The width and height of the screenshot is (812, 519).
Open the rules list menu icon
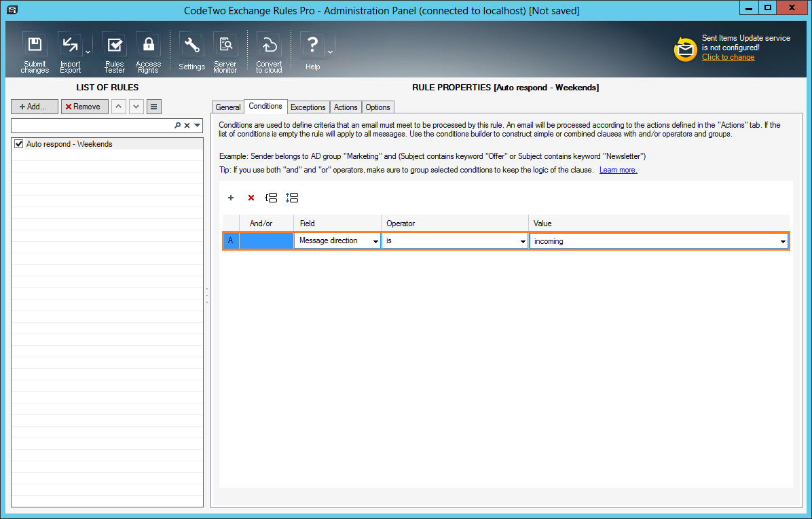pyautogui.click(x=154, y=107)
